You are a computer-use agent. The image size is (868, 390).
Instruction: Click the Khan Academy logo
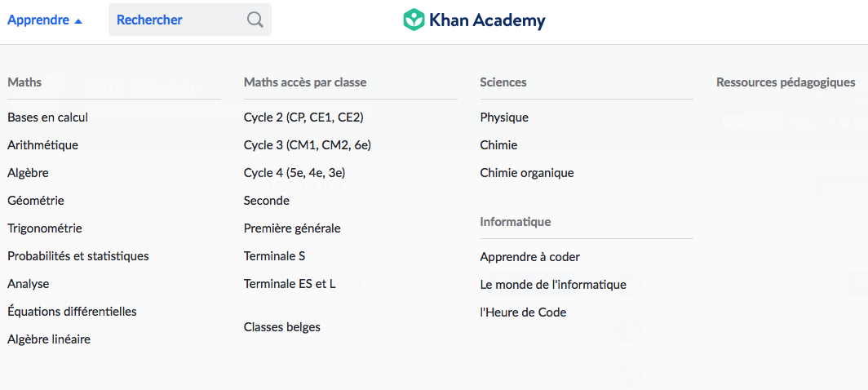[474, 20]
